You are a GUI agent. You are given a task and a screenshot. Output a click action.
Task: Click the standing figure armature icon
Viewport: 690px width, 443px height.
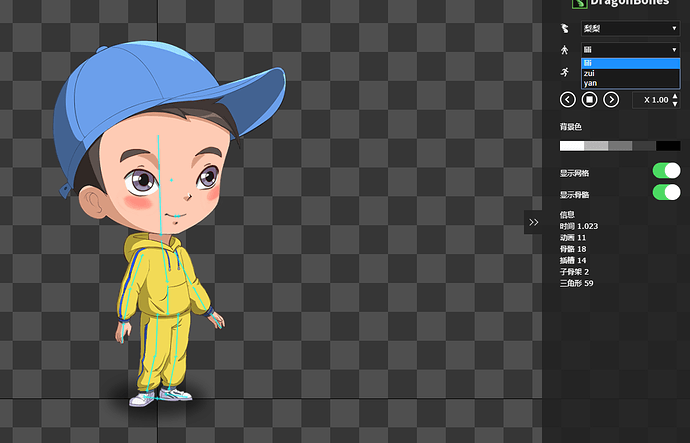point(565,50)
